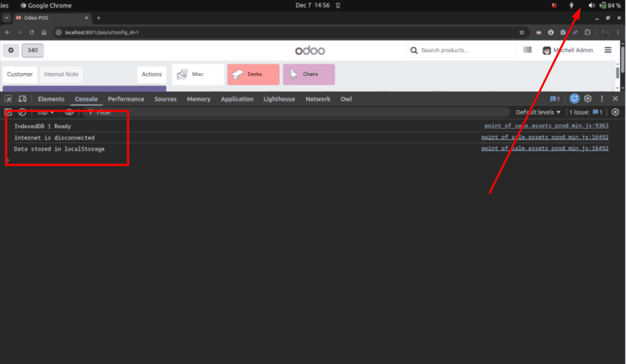This screenshot has height=364, width=626.
Task: Click the 'Data stored in localStorage' message
Action: [x=59, y=148]
